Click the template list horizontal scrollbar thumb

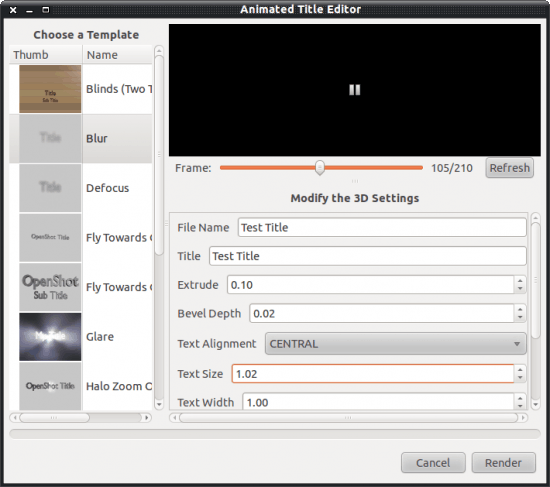point(54,418)
